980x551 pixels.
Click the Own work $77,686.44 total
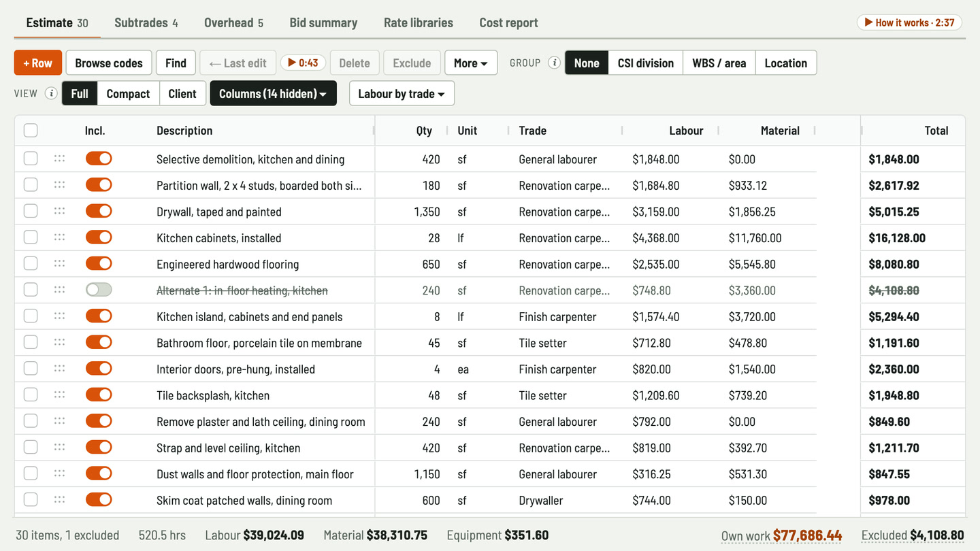(x=781, y=535)
